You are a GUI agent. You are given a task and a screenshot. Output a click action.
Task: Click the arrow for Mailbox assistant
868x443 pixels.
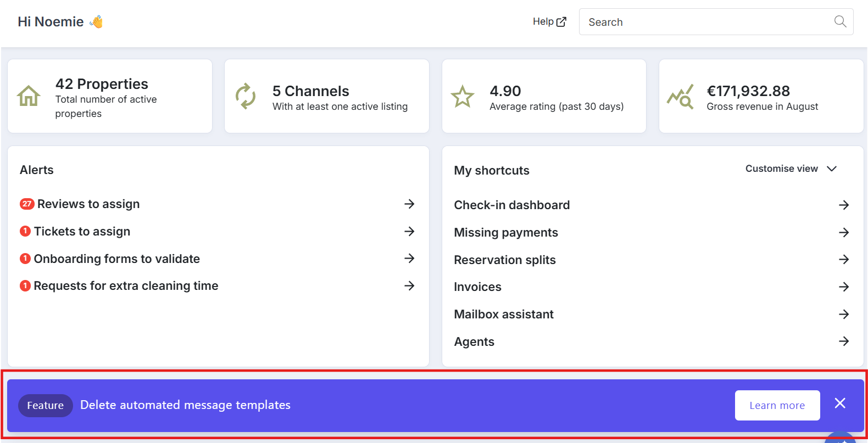click(x=844, y=314)
